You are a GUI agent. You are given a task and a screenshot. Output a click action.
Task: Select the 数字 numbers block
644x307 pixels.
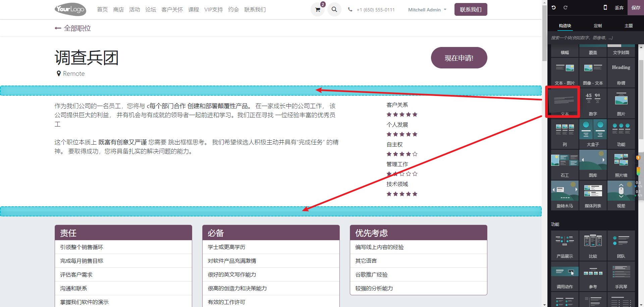pos(593,103)
